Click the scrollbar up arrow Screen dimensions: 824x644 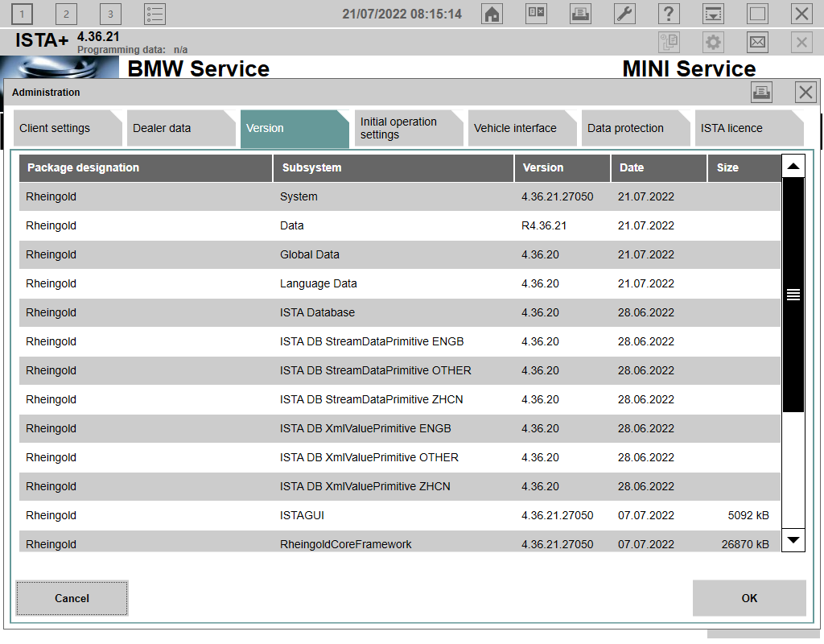[x=793, y=166]
